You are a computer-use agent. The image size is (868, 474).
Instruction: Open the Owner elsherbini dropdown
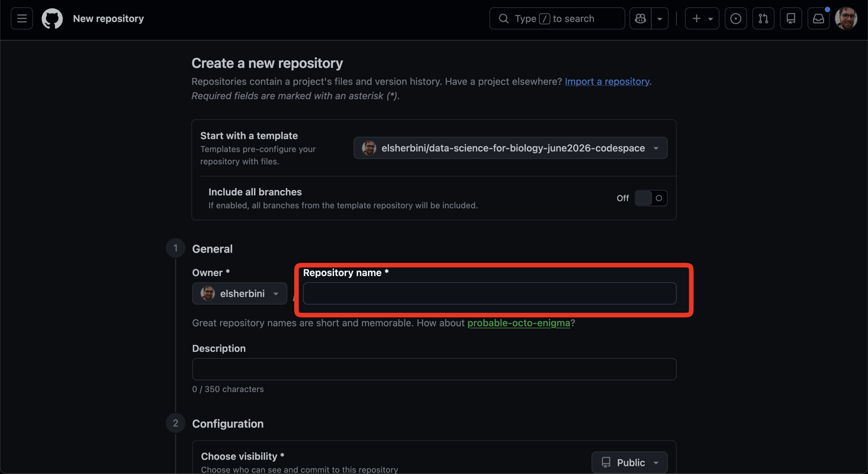click(x=240, y=293)
